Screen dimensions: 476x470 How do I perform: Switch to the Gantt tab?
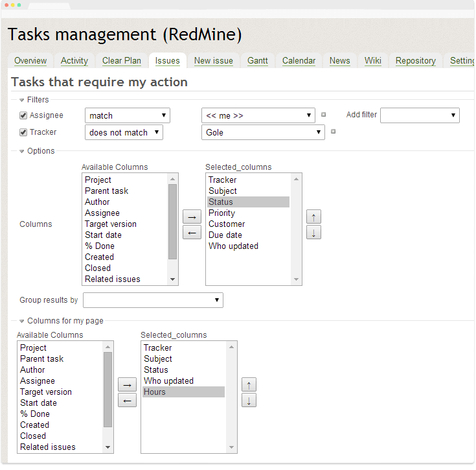pyautogui.click(x=257, y=61)
